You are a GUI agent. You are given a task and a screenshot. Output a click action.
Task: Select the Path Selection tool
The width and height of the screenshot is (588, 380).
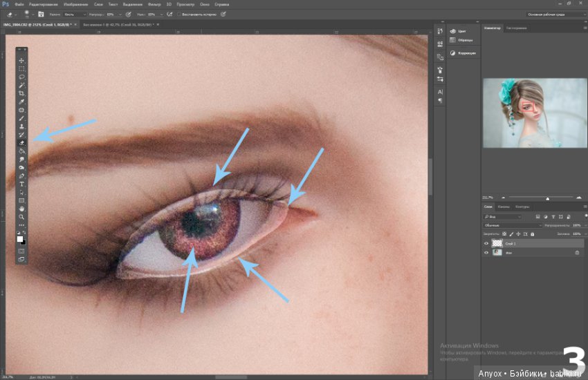point(21,193)
